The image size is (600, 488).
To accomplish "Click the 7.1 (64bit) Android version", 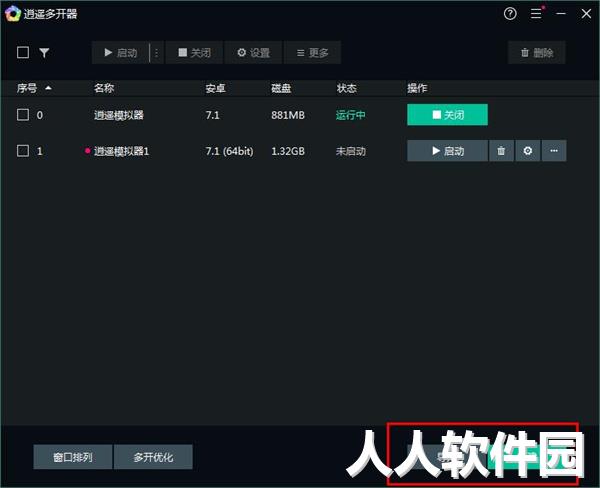I will click(x=229, y=151).
